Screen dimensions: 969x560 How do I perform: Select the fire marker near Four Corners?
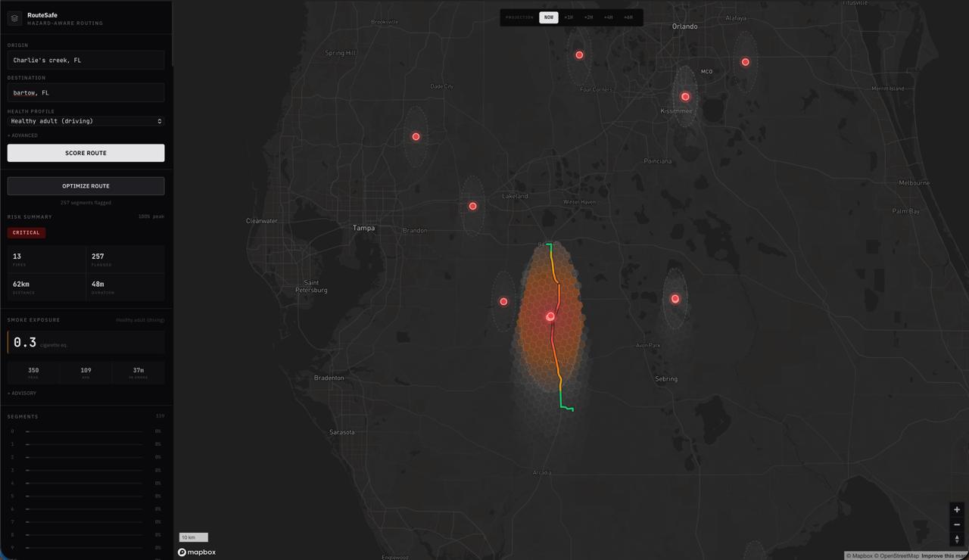pos(579,55)
